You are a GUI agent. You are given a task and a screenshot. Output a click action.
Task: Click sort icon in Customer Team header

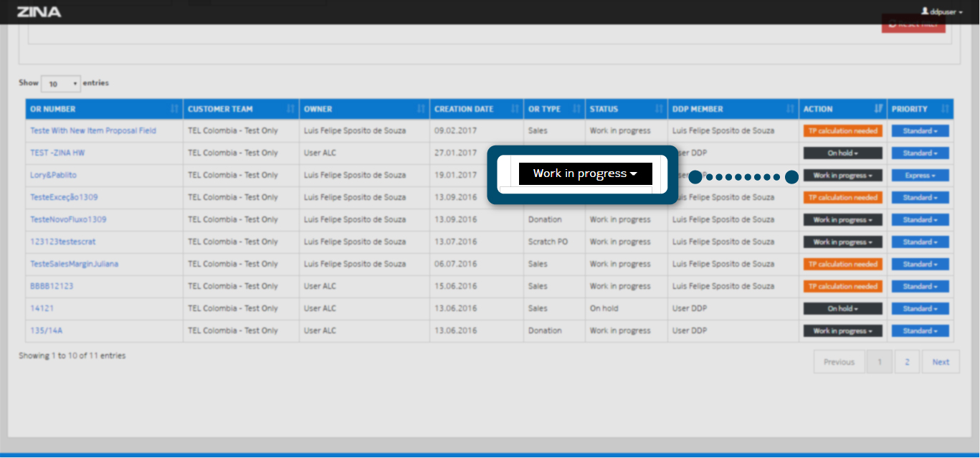click(x=290, y=109)
